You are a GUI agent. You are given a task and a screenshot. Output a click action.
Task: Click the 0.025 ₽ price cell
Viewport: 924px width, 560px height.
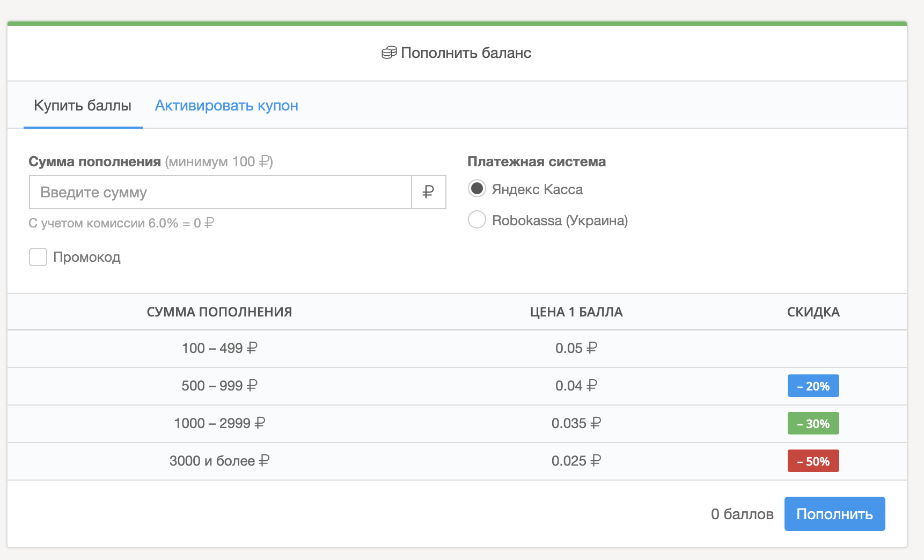tap(576, 461)
